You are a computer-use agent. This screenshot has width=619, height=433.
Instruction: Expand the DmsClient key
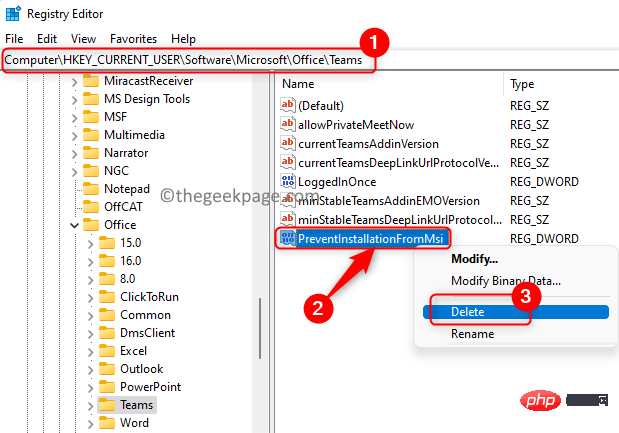pos(90,334)
